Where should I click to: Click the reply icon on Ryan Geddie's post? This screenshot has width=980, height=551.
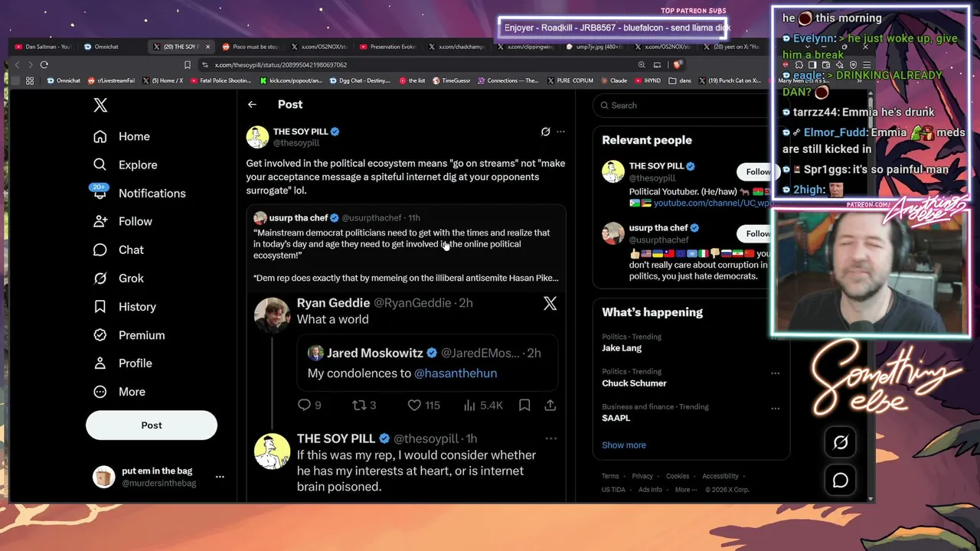pyautogui.click(x=304, y=405)
